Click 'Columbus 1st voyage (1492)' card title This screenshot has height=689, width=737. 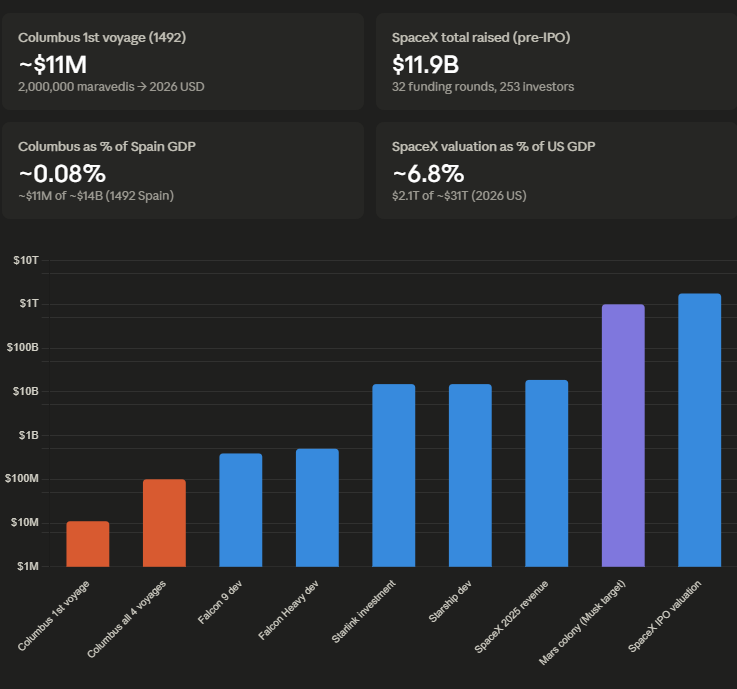pos(102,38)
